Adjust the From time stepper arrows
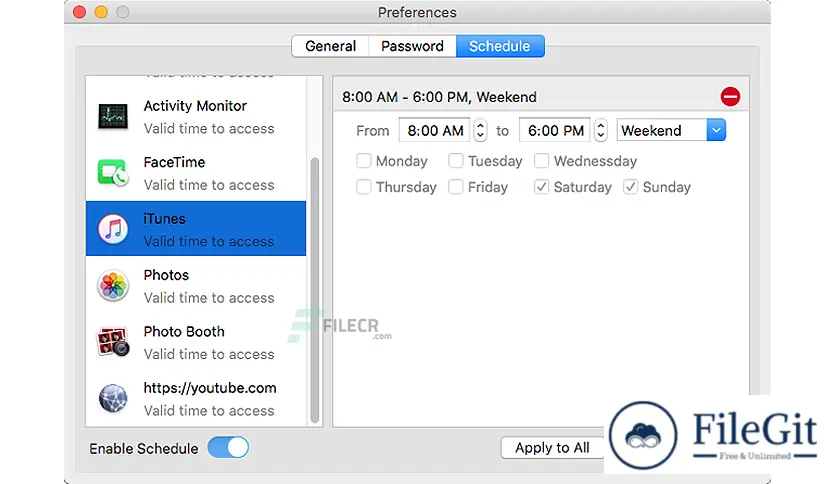Screen dimensions: 836x484 480,130
